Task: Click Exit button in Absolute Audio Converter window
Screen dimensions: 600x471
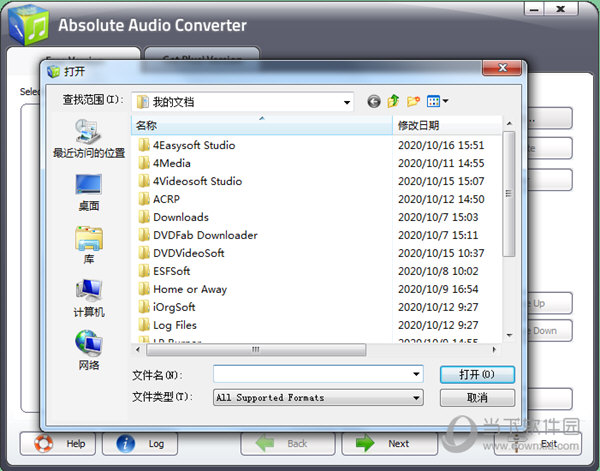Action: [x=538, y=443]
